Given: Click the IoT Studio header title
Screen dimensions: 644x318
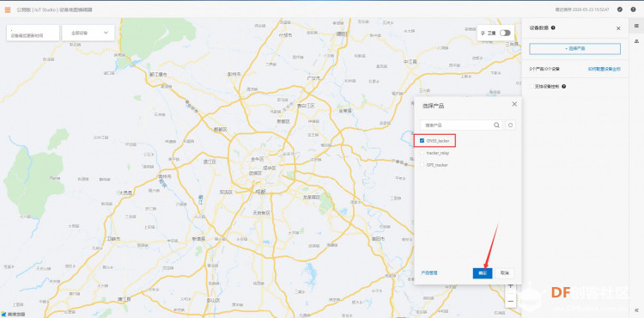Looking at the screenshot, I should coord(46,9).
